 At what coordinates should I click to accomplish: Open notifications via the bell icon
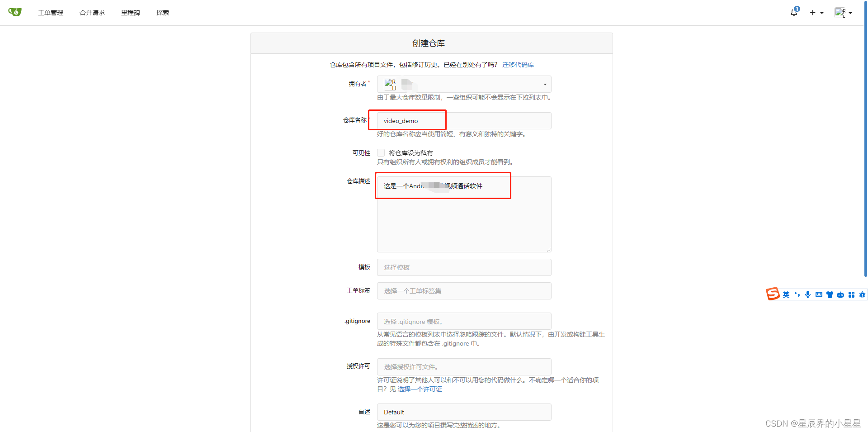pos(793,12)
